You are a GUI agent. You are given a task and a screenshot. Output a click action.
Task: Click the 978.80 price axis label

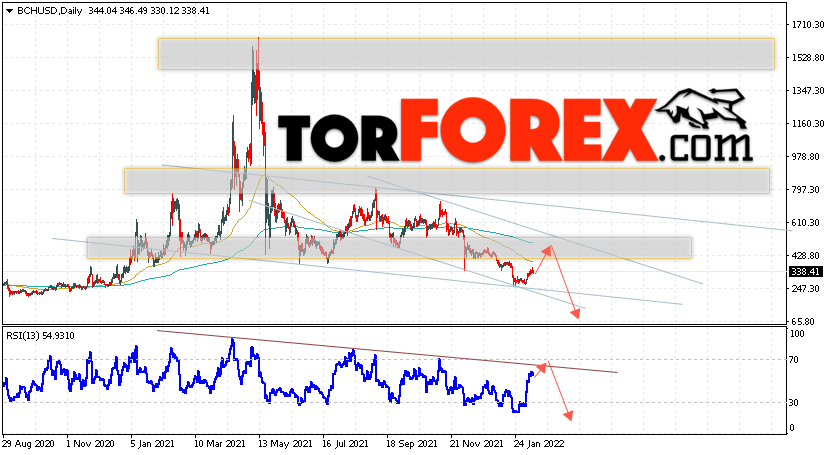click(806, 157)
